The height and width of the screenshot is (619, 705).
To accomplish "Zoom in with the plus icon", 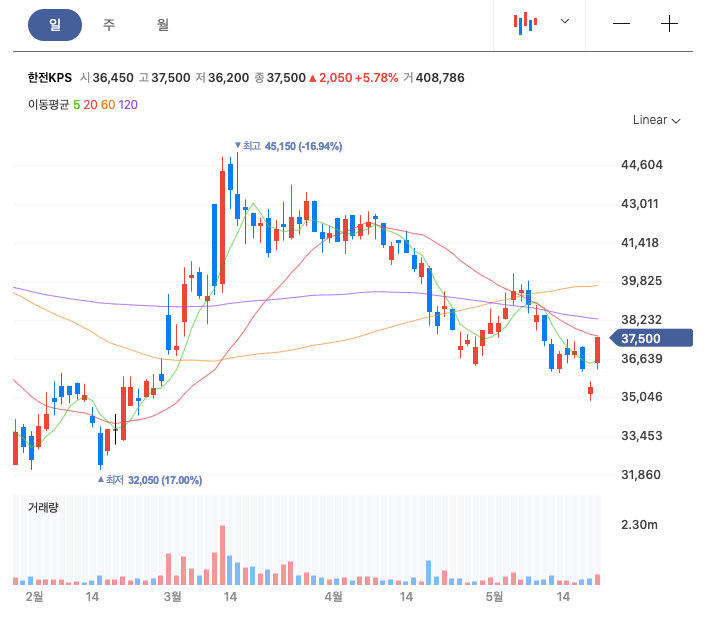I will coord(669,23).
